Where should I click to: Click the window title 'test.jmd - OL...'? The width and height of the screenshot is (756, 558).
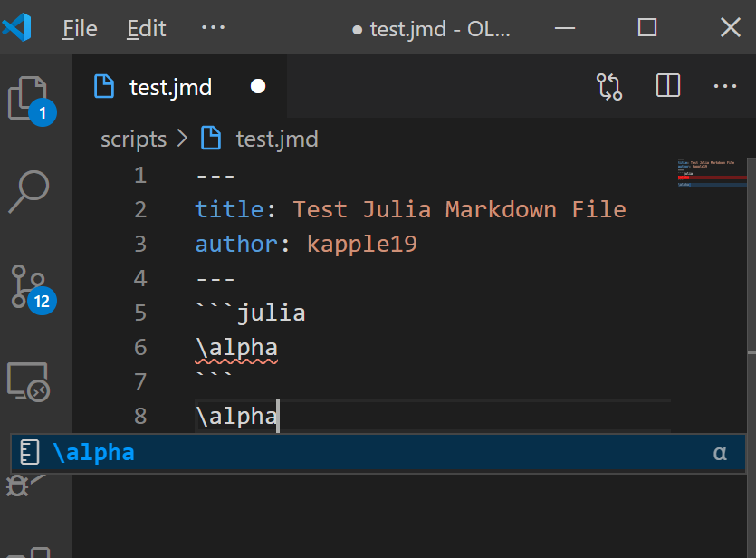tap(440, 29)
